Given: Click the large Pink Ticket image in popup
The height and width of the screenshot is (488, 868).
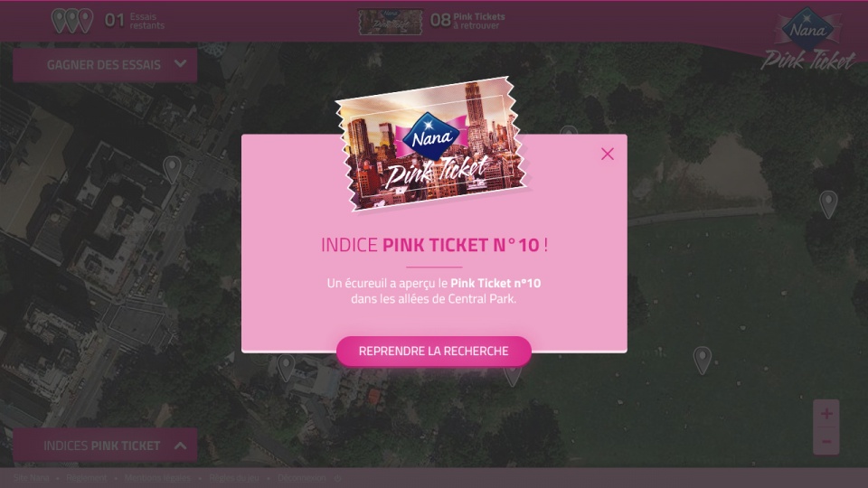Looking at the screenshot, I should pyautogui.click(x=431, y=145).
